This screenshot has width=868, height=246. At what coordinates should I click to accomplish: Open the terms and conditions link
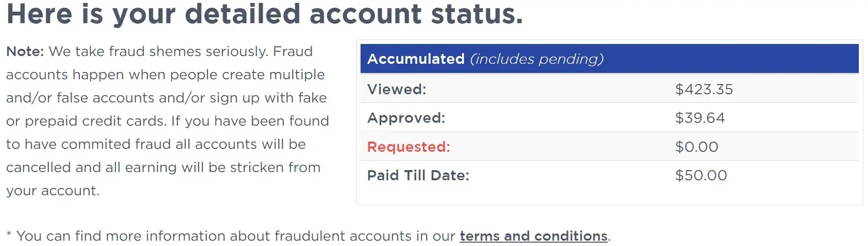pos(533,236)
